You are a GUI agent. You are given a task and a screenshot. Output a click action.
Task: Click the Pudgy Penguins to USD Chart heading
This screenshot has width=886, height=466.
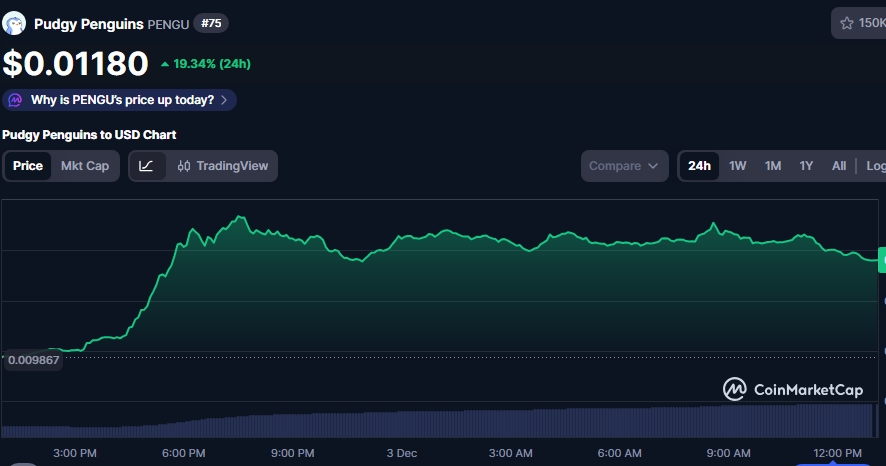[x=89, y=134]
